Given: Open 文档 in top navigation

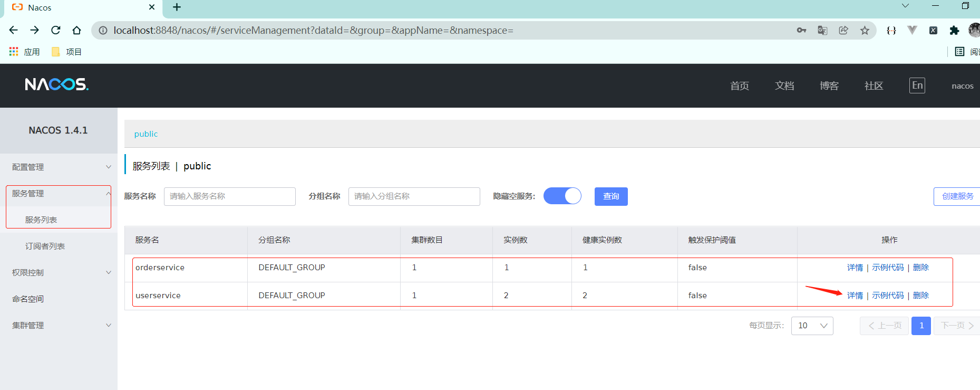Looking at the screenshot, I should click(x=784, y=85).
